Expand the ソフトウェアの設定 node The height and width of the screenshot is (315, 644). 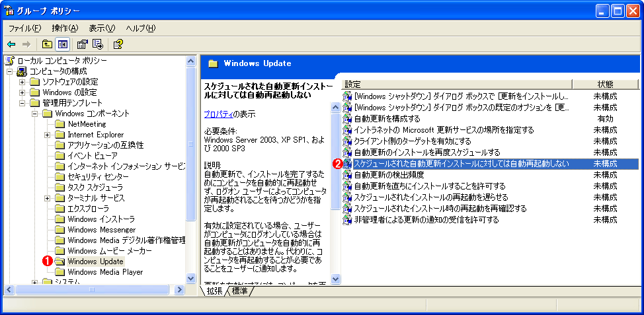[x=22, y=82]
